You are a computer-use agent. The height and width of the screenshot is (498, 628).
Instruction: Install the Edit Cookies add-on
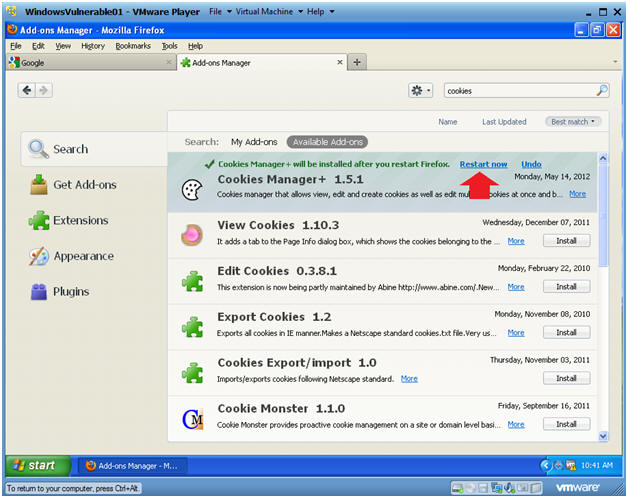566,287
